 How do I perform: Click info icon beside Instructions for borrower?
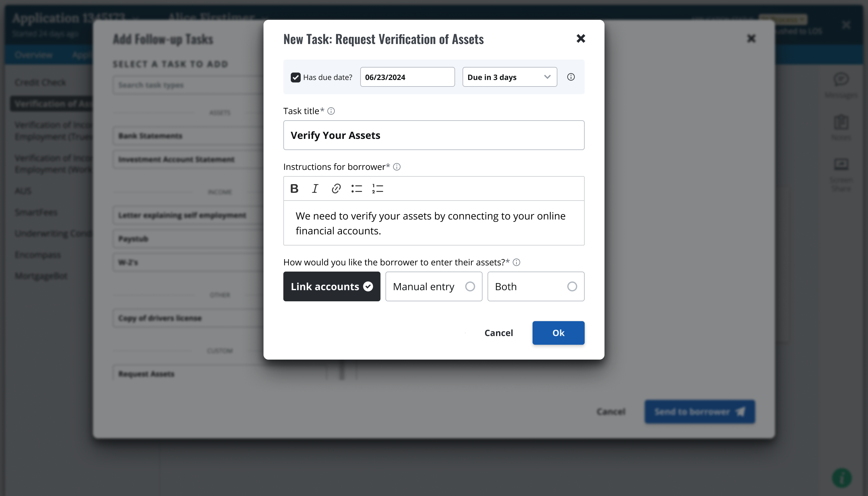pyautogui.click(x=397, y=167)
